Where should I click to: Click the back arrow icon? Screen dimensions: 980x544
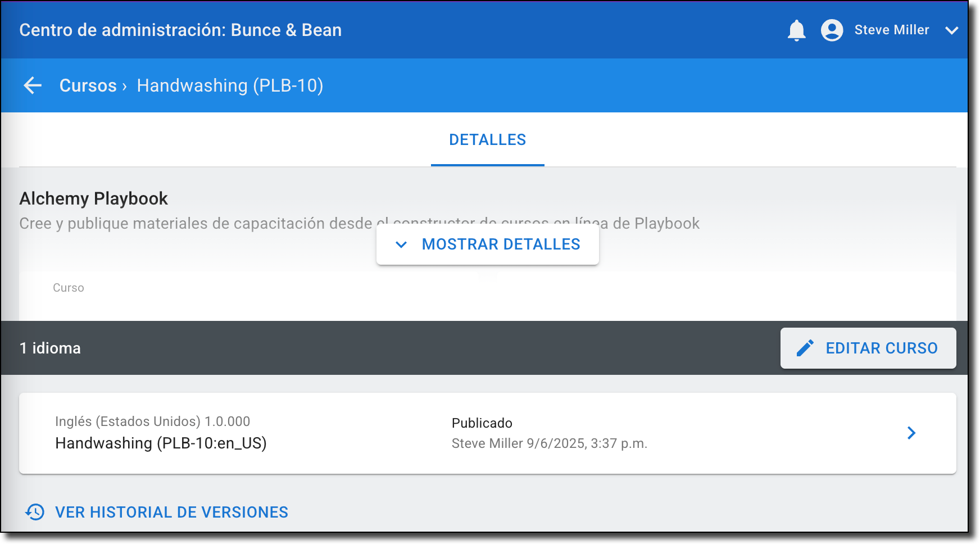pyautogui.click(x=33, y=85)
